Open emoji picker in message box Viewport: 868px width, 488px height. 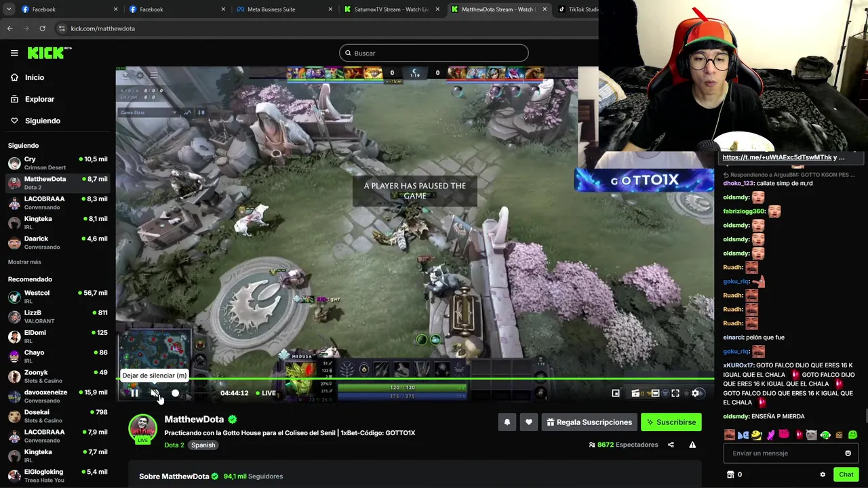coord(848,453)
